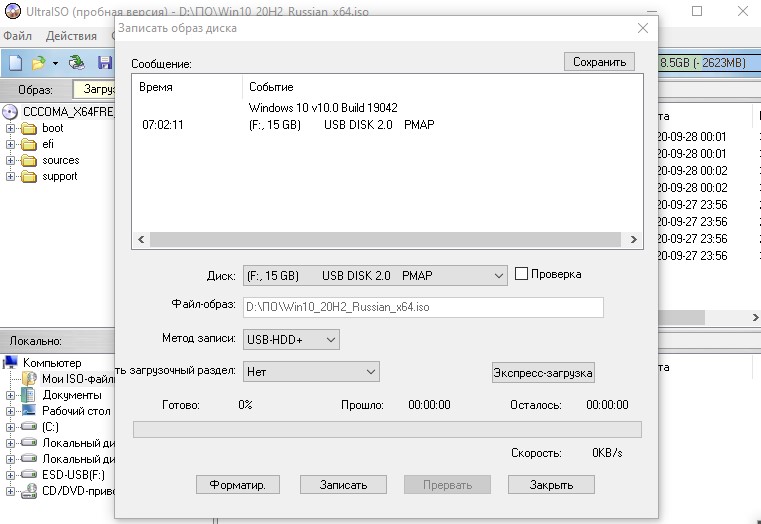The image size is (761, 524).
Task: Click the Экспресс-загрузка button
Action: coord(543,373)
